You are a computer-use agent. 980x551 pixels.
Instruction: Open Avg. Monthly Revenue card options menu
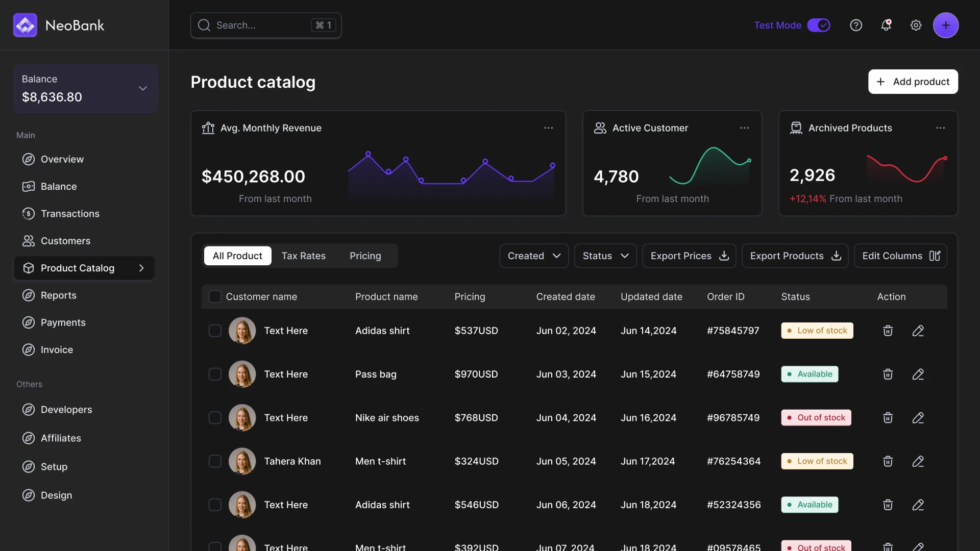click(x=548, y=128)
